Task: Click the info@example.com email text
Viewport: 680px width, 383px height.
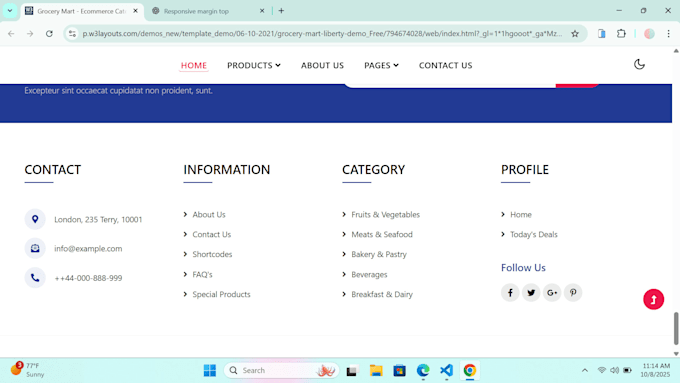Action: [88, 249]
